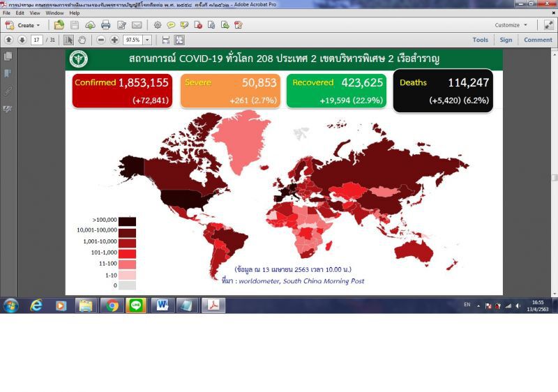Screen dimensions: 558x392
Task: Click the Edit text and images icon
Action: click(121, 25)
